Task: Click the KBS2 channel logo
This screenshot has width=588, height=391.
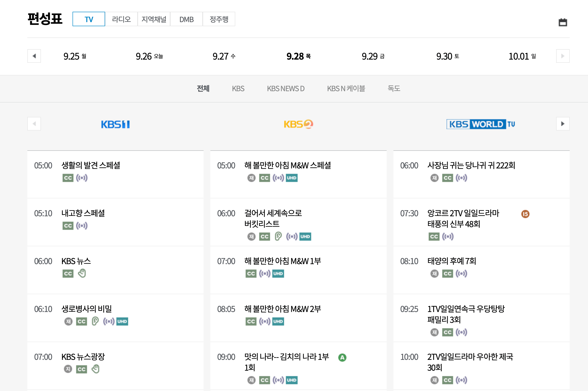Action: [298, 124]
